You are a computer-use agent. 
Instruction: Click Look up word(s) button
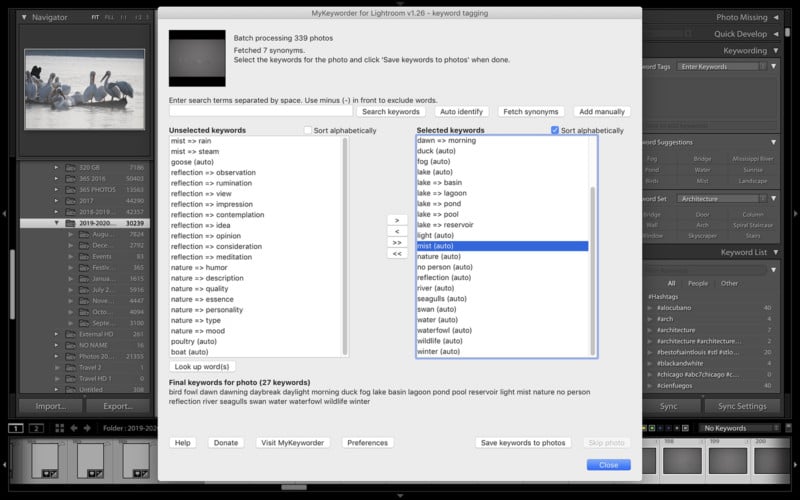pyautogui.click(x=202, y=367)
